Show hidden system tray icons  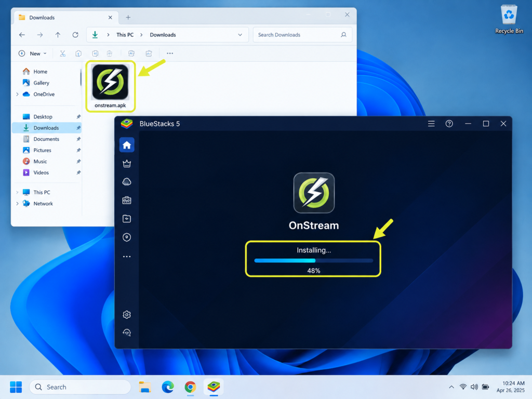(x=451, y=387)
